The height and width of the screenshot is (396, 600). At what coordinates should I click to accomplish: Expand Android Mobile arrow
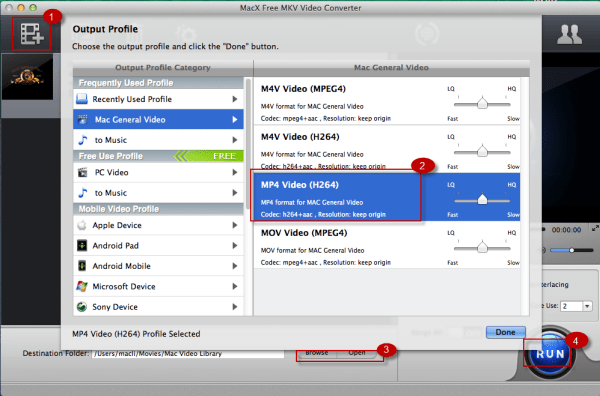235,266
